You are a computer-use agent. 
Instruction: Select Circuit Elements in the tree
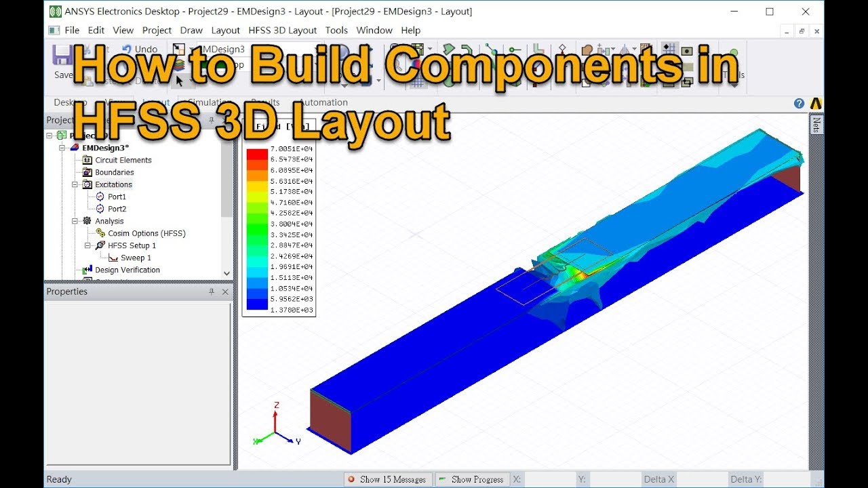point(123,160)
